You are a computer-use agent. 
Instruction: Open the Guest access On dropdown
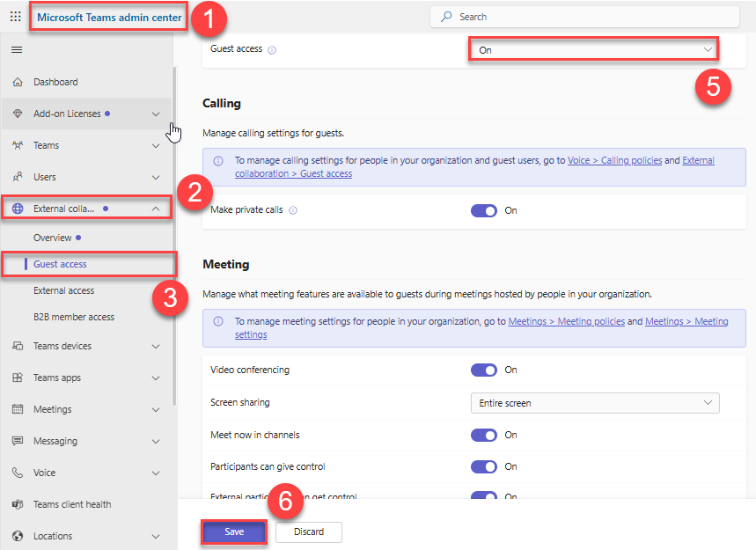[x=593, y=49]
